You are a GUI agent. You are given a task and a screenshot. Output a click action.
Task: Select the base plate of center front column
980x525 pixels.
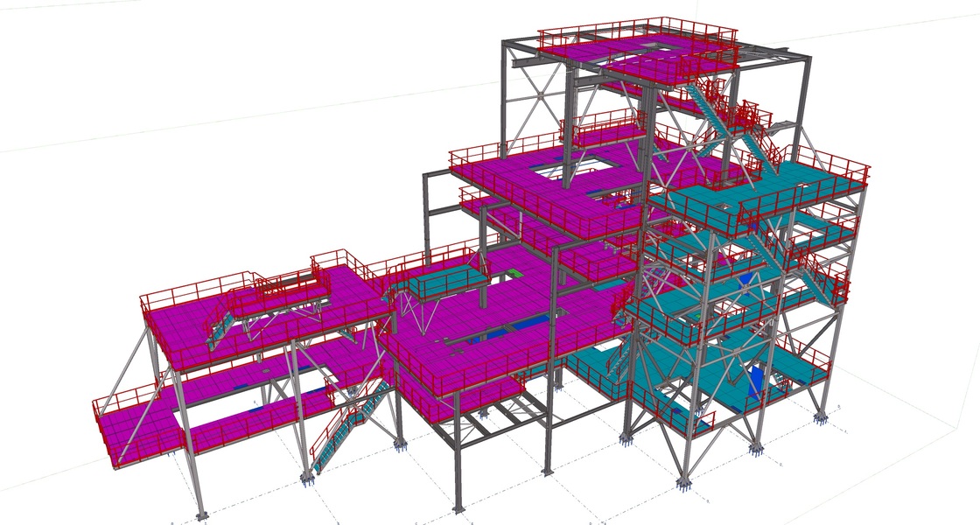pos(458,509)
